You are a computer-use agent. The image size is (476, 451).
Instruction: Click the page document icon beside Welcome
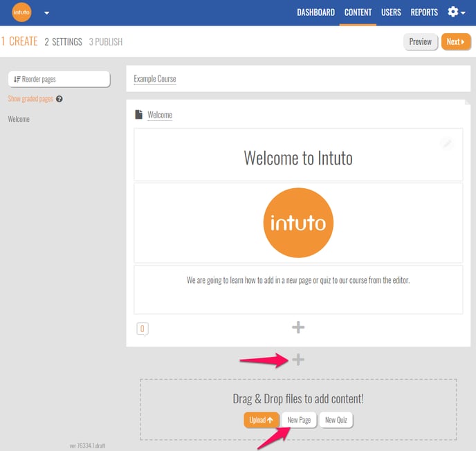click(139, 114)
